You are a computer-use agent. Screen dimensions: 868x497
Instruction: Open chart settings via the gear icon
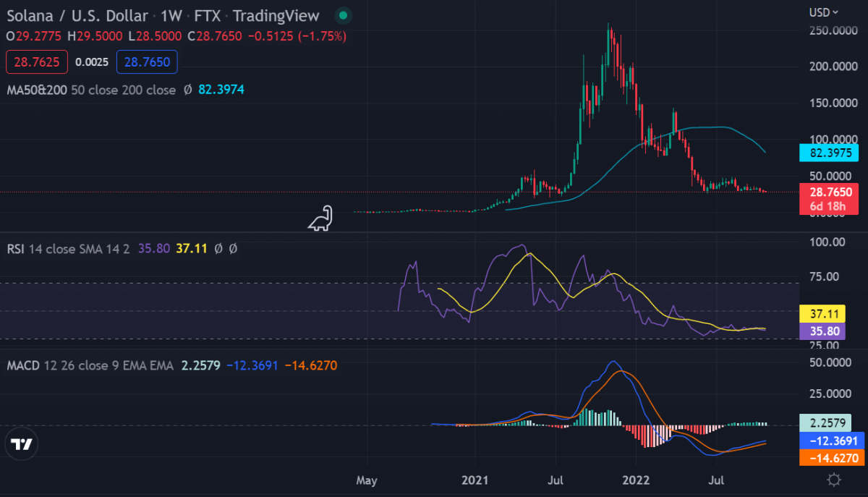click(834, 479)
